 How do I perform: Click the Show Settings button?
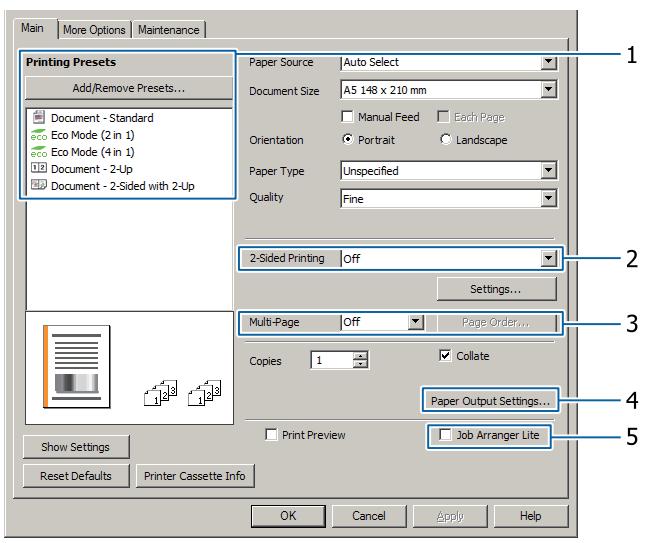click(x=76, y=447)
